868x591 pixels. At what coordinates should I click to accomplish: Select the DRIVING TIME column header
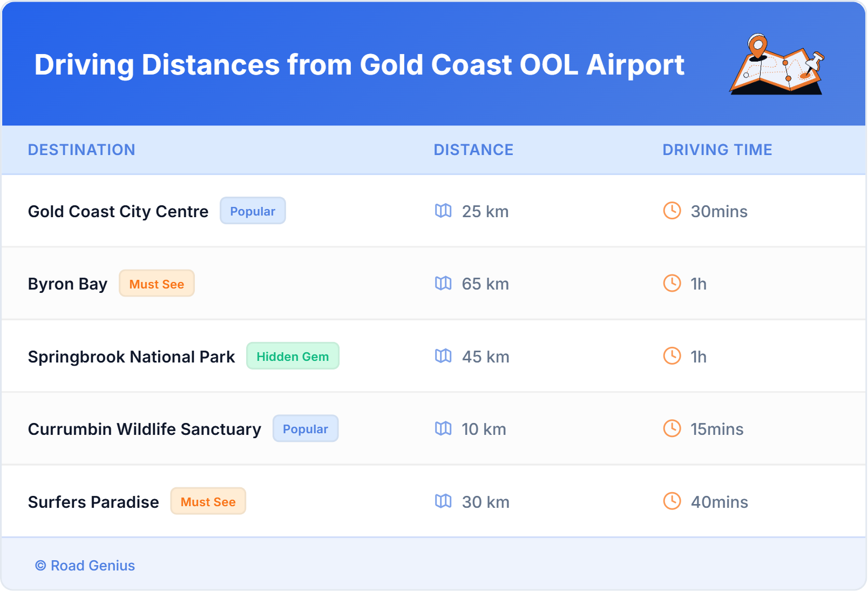717,150
